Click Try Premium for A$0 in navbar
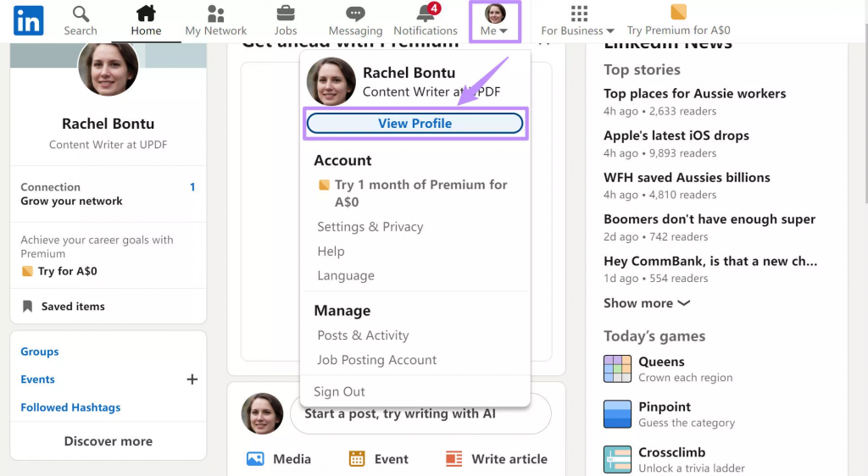Screen dimensions: 868x476 pyautogui.click(x=679, y=20)
